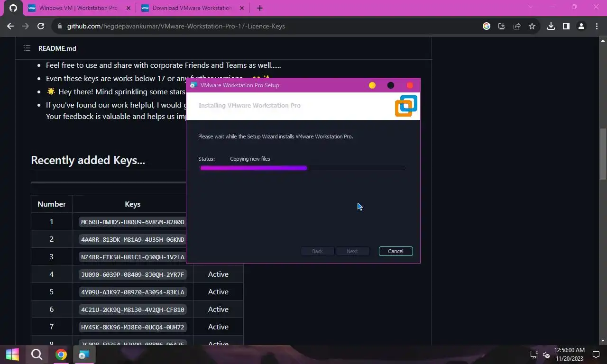The image size is (607, 364).
Task: Click Active status in row 5
Action: [218, 292]
